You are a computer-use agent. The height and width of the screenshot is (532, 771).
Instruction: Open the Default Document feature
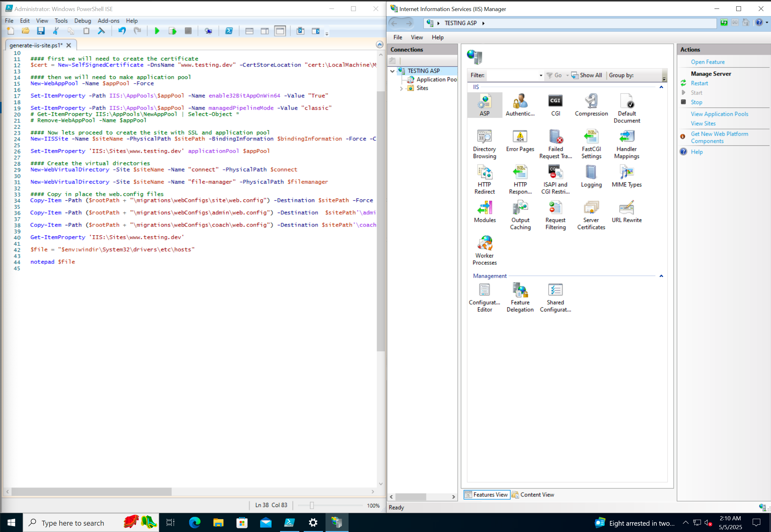(x=627, y=108)
